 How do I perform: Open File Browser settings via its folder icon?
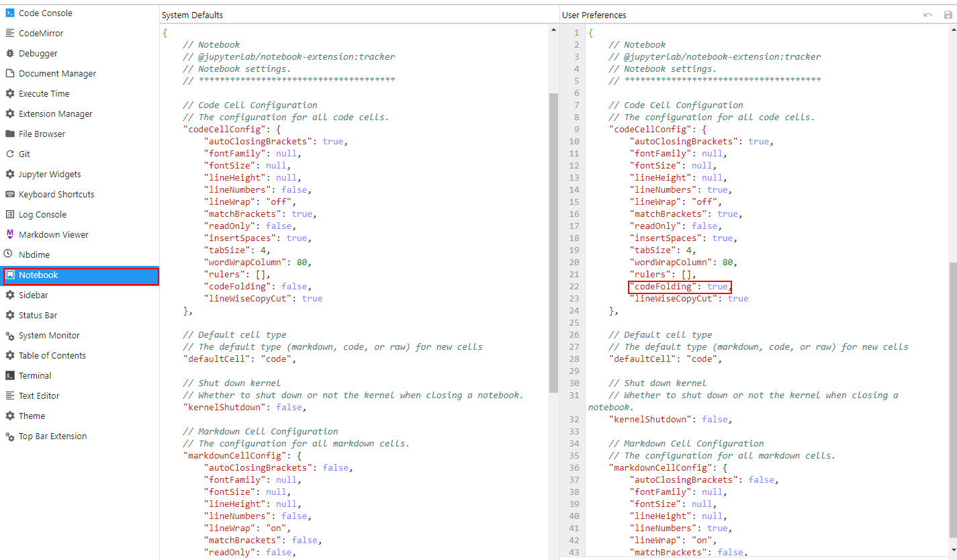[11, 134]
